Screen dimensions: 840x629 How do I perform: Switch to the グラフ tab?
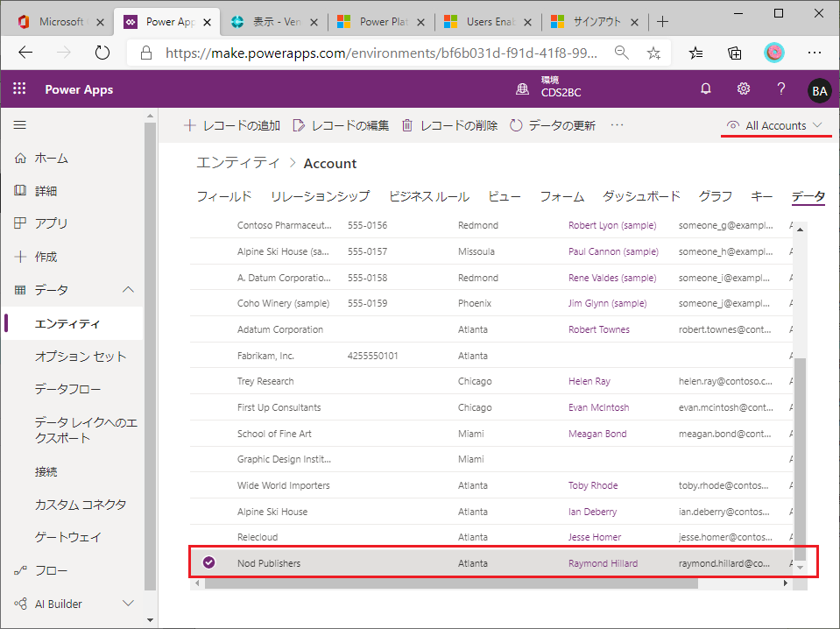tap(715, 196)
